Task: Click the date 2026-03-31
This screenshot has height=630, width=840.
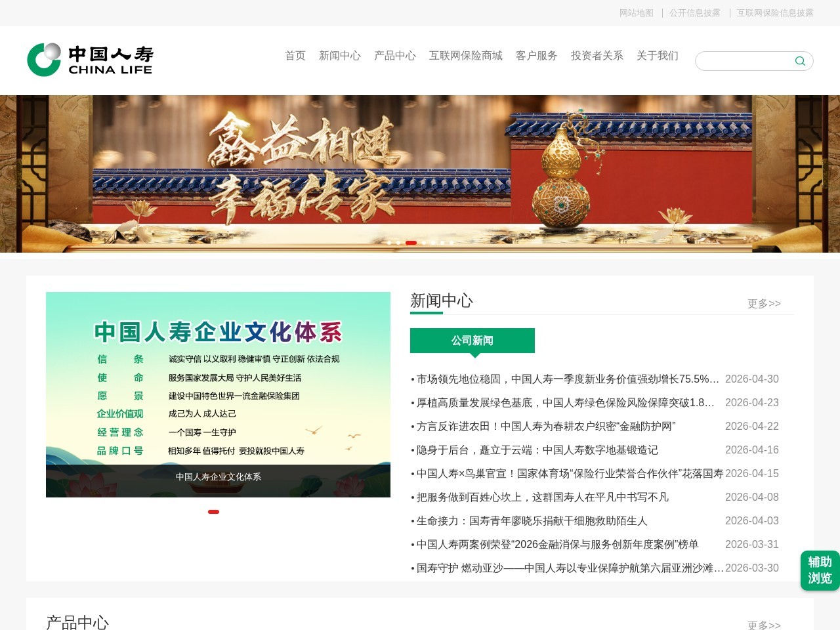Action: tap(752, 544)
